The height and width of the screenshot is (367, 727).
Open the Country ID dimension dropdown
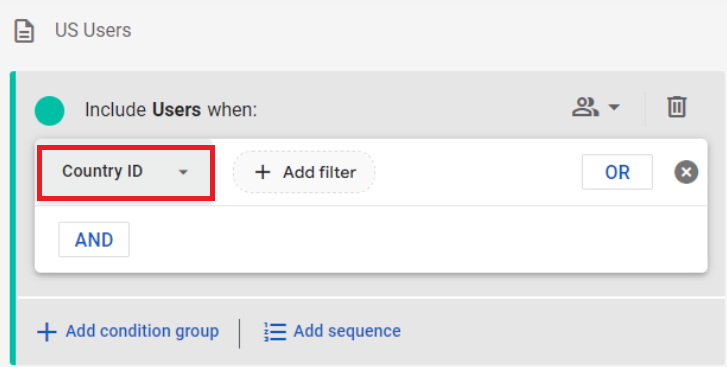pyautogui.click(x=126, y=172)
